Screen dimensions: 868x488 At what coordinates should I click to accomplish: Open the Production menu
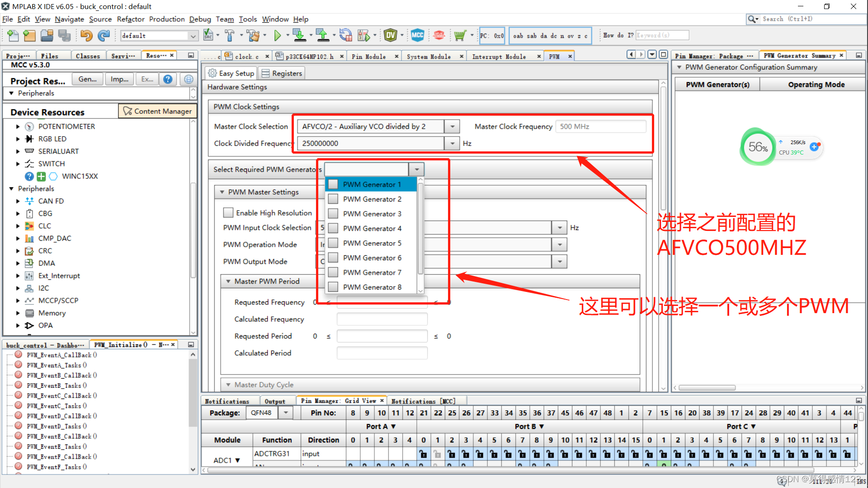167,19
